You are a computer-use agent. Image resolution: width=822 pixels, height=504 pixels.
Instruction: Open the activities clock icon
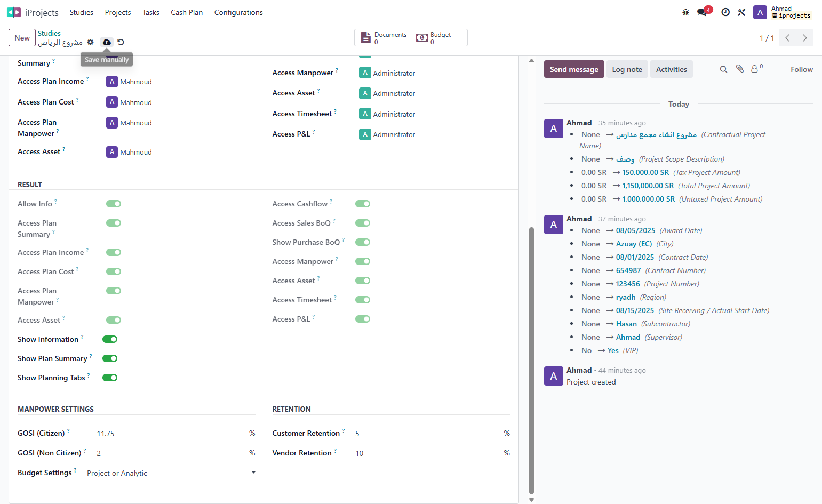tap(725, 12)
